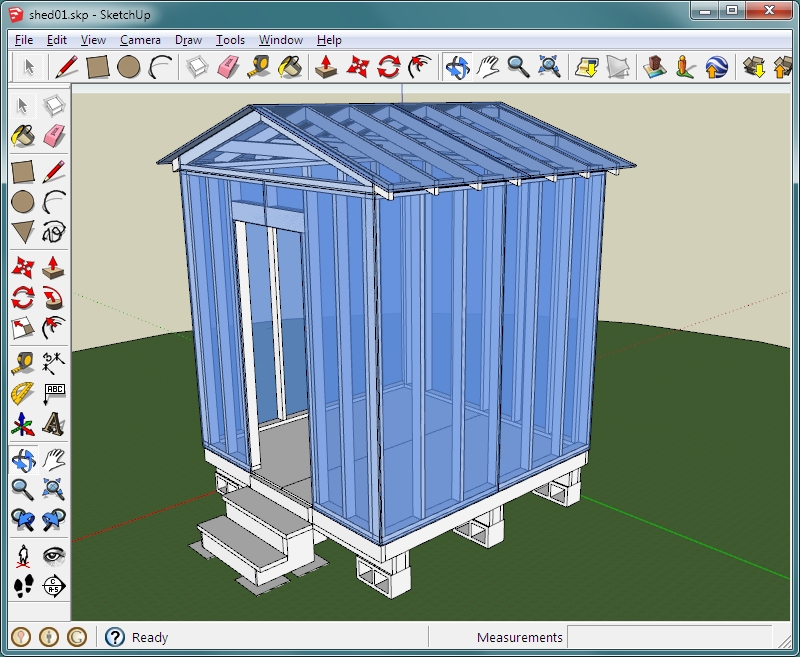Select Paint Bucket in the horizontal toolbar
Image resolution: width=800 pixels, height=657 pixels.
(x=290, y=67)
